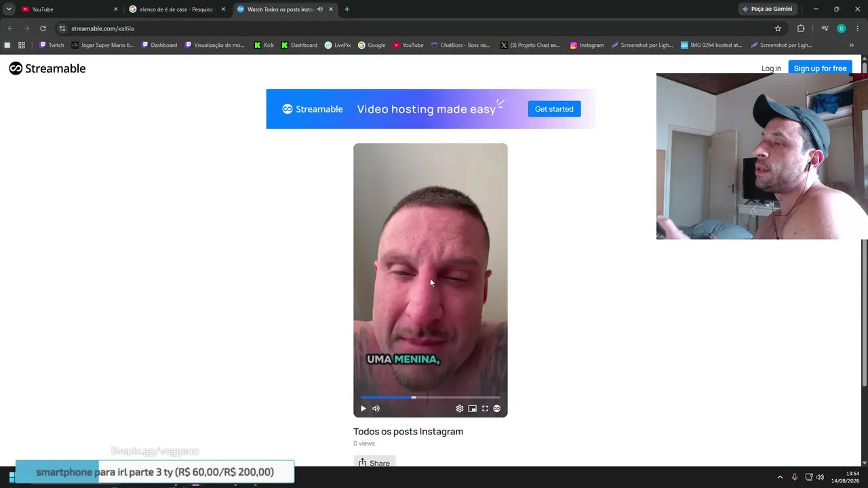
Task: Switch to the 'elenco de é de casa' tab
Action: tap(175, 9)
